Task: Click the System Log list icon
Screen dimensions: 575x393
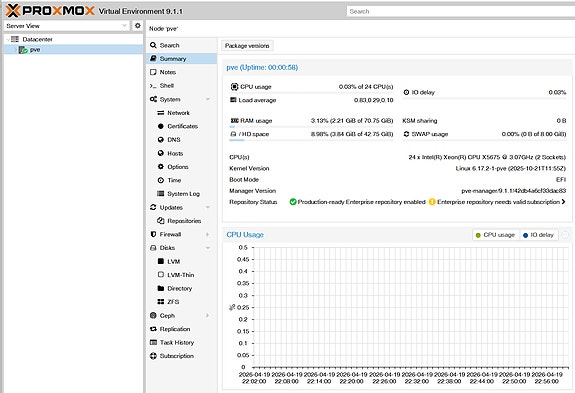Action: [161, 194]
